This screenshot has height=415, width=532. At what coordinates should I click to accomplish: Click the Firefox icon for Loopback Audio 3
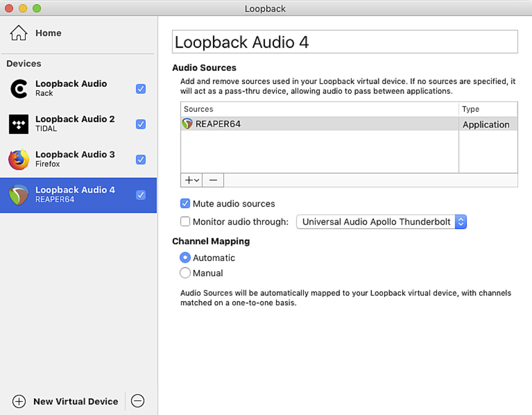pos(19,160)
